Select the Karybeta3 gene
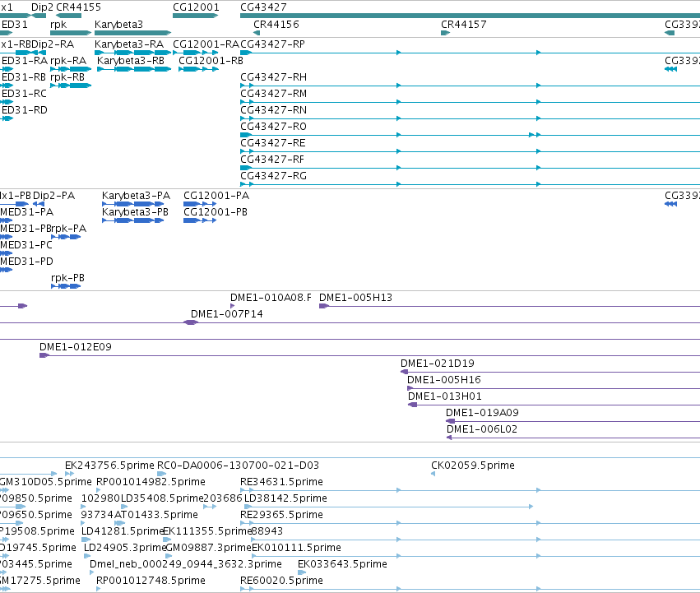This screenshot has height=593, width=700. coord(132,33)
